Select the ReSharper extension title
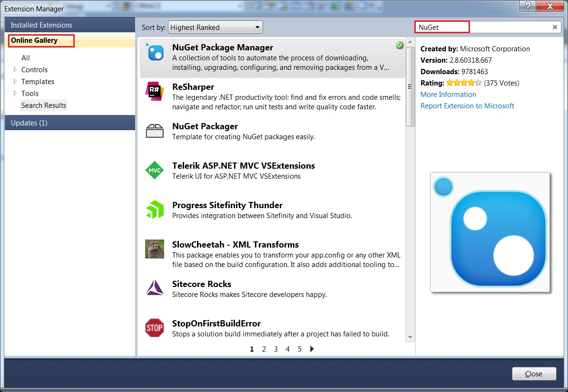 (193, 87)
